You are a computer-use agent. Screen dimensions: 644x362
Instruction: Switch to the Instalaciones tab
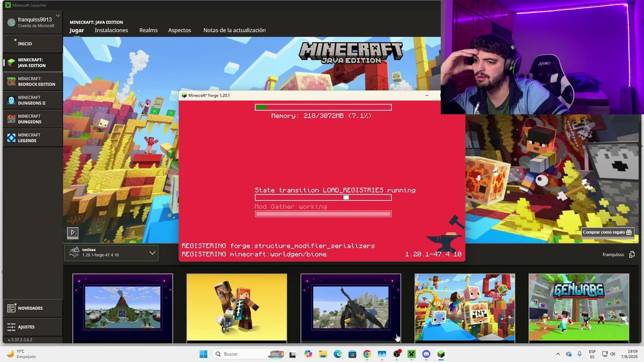(111, 30)
